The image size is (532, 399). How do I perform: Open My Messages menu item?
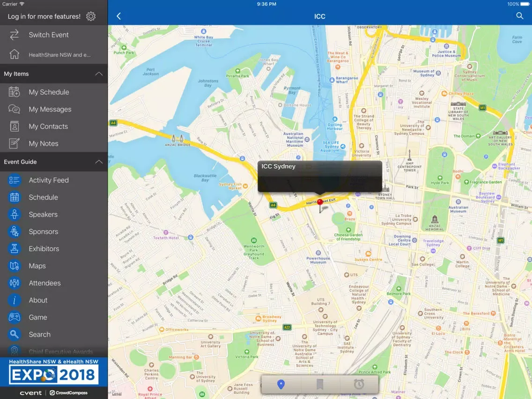pos(54,109)
